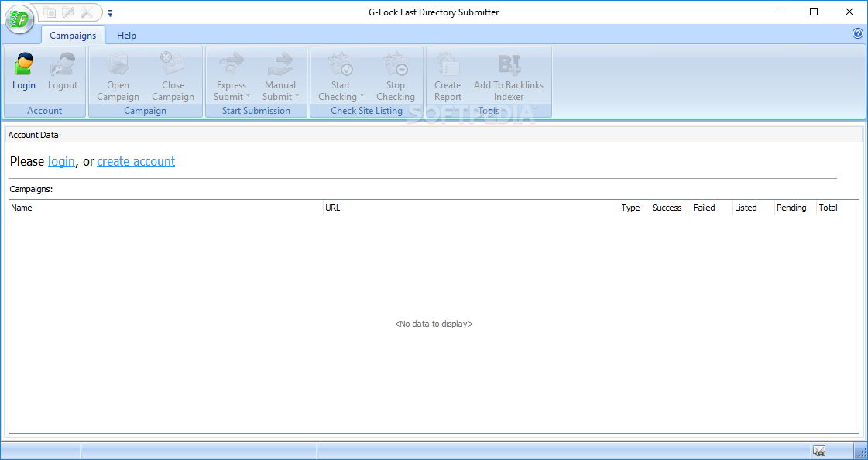Sort by the Failed column header

tap(712, 208)
